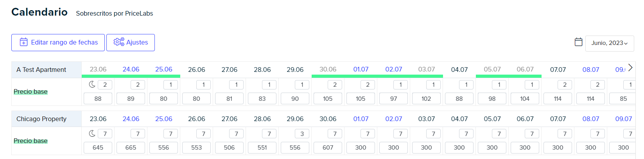Click the moon icon in the Chicago Property row
Image resolution: width=644 pixels, height=159 pixels.
[x=92, y=134]
